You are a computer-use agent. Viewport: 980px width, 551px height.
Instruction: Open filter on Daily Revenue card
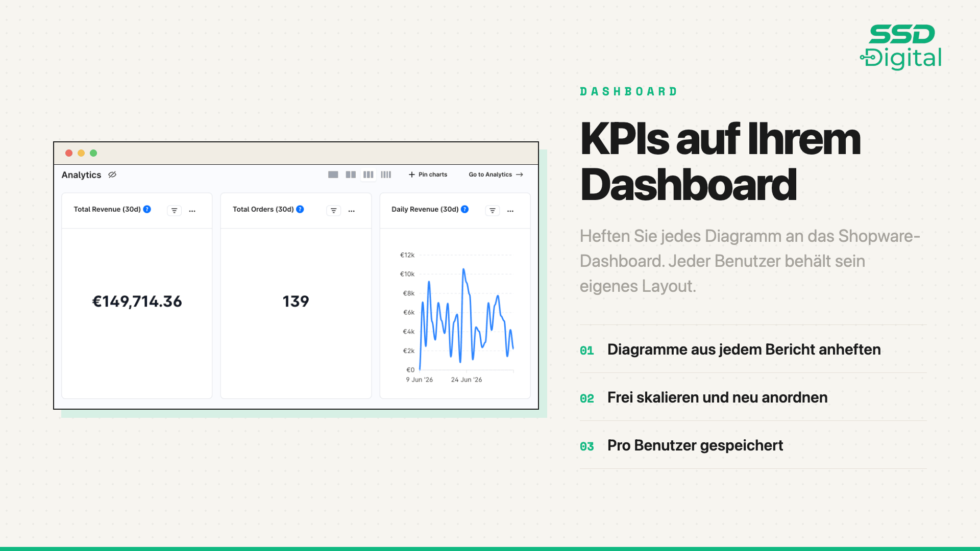coord(492,210)
